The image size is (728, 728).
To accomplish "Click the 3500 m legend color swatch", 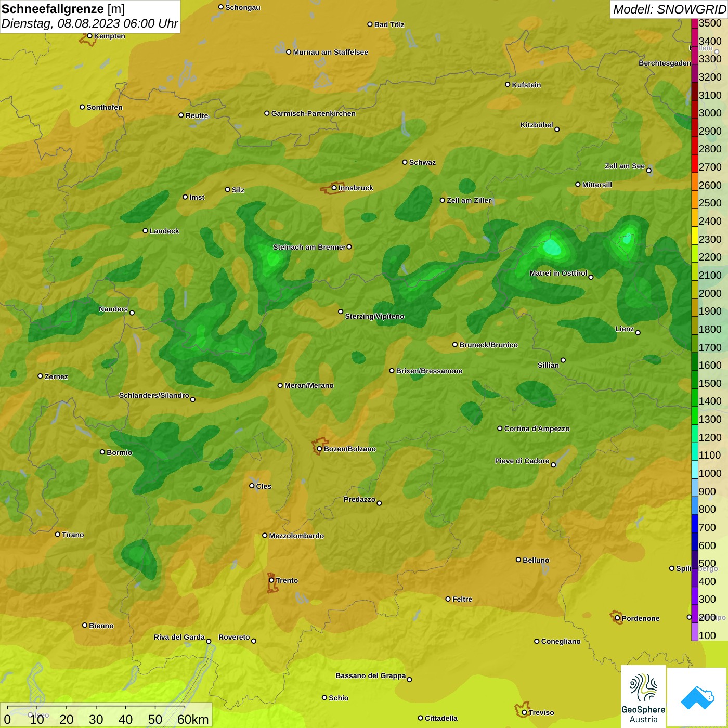I will pos(695,23).
